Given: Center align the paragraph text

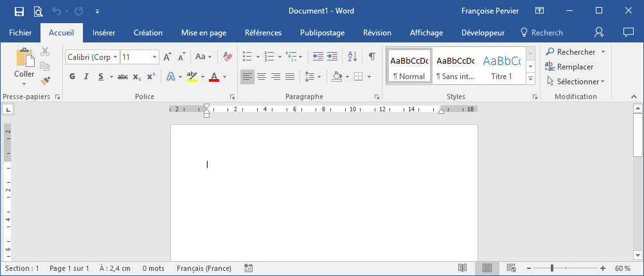Looking at the screenshot, I should click(262, 77).
